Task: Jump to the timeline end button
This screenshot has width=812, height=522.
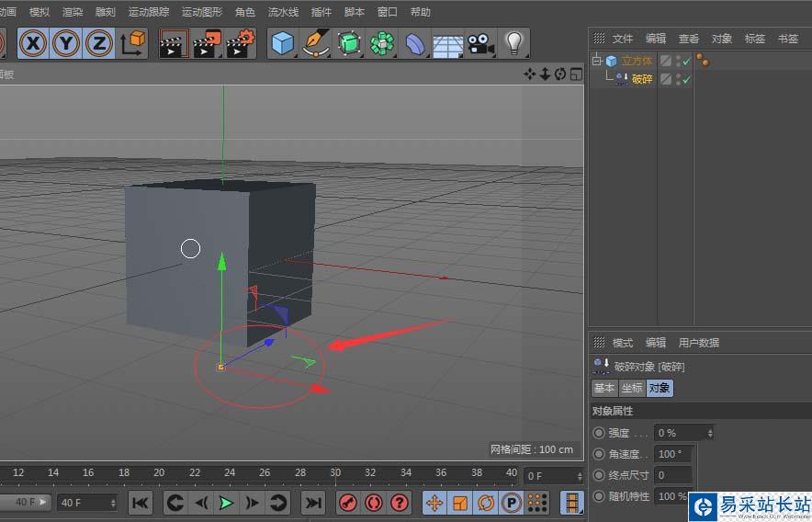Action: (313, 503)
